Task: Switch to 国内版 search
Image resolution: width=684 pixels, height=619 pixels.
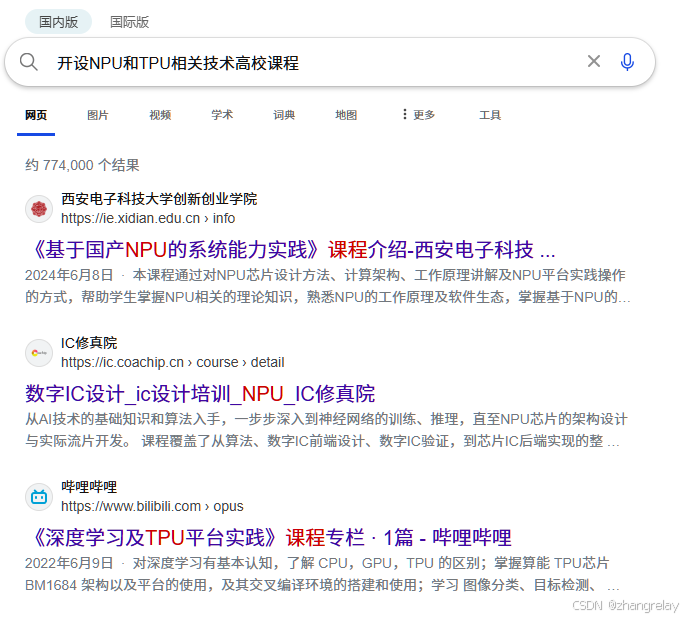Action: pyautogui.click(x=58, y=22)
